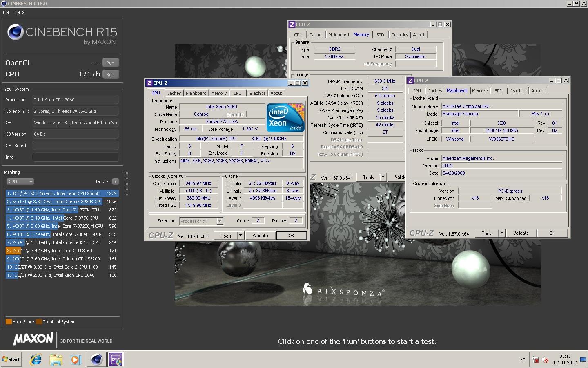Switch to SPD tab in CPU-Z Memory window

pyautogui.click(x=380, y=35)
